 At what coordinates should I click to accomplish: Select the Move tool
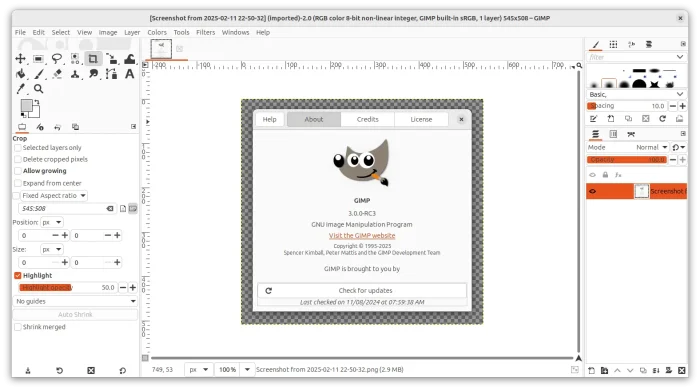click(x=21, y=59)
